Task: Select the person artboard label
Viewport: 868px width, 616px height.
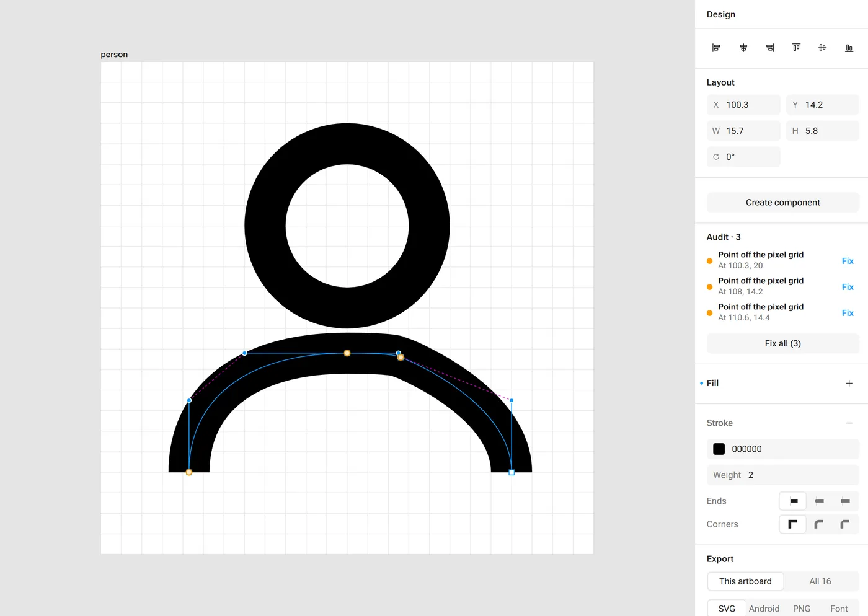Action: pos(114,55)
